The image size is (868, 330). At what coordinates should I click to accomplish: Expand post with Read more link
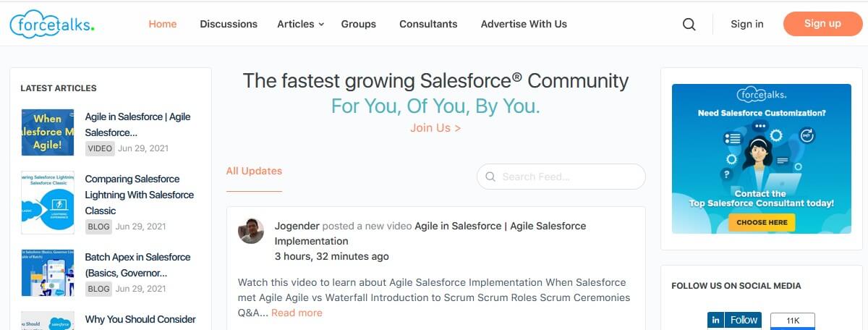point(297,313)
